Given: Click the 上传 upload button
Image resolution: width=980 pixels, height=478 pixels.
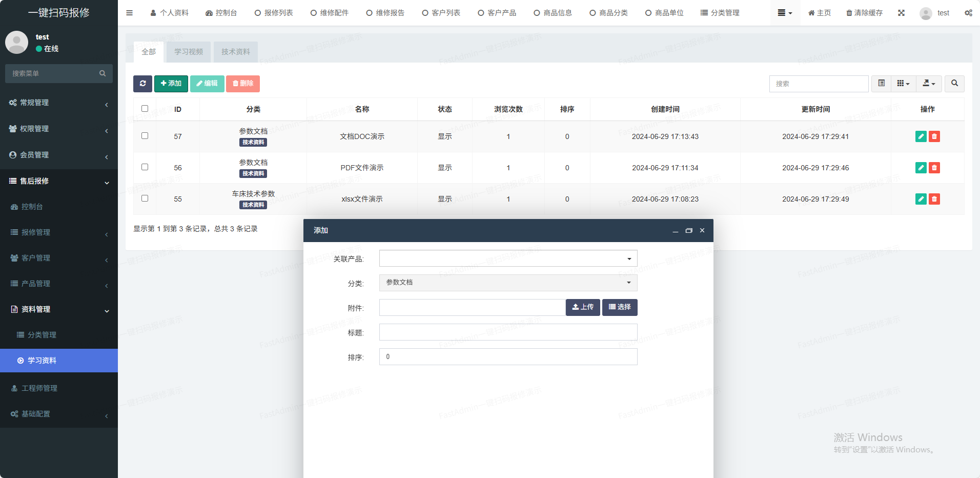Looking at the screenshot, I should pos(583,307).
